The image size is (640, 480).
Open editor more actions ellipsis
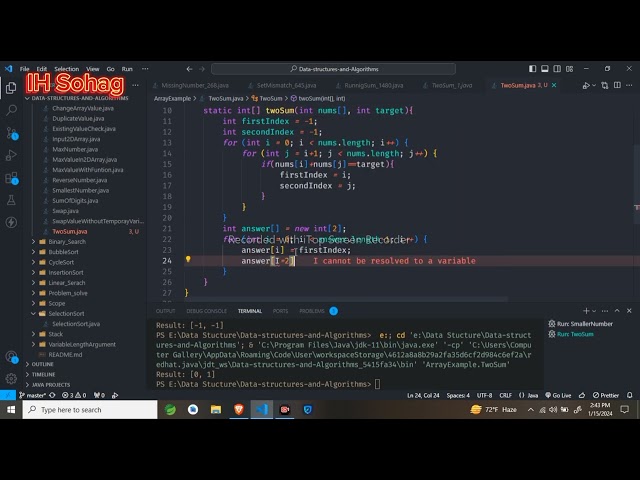pos(629,85)
